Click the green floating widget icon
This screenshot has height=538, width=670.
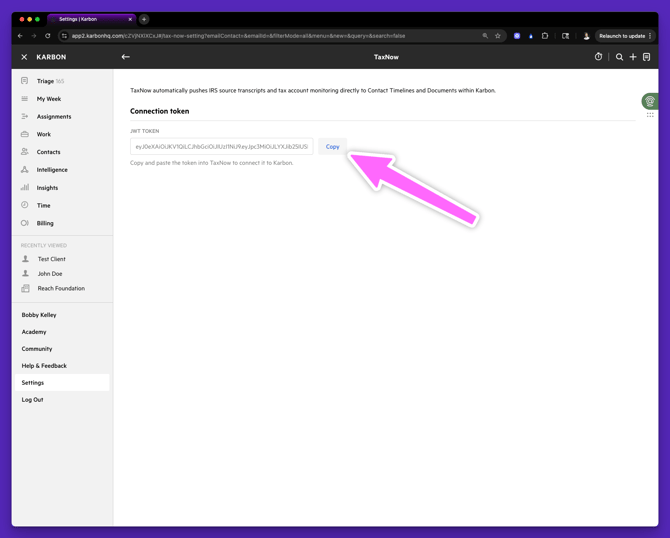click(650, 101)
